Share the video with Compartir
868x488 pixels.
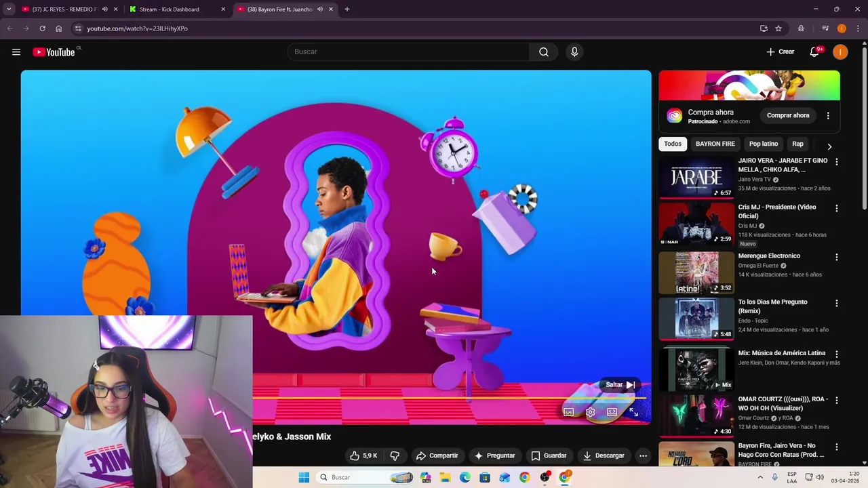click(437, 455)
